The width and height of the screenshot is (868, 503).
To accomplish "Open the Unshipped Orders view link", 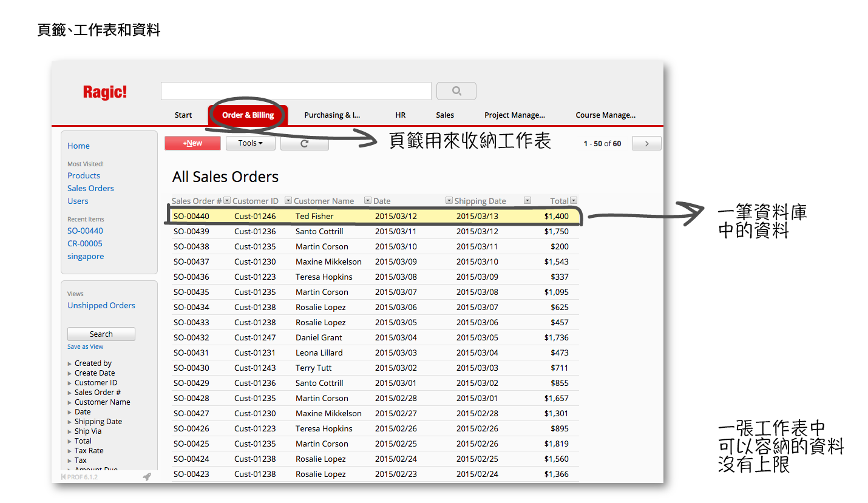I will (x=101, y=306).
